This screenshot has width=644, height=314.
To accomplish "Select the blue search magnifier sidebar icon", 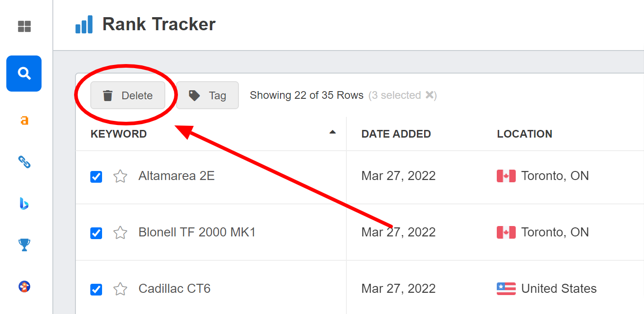I will coord(23,73).
